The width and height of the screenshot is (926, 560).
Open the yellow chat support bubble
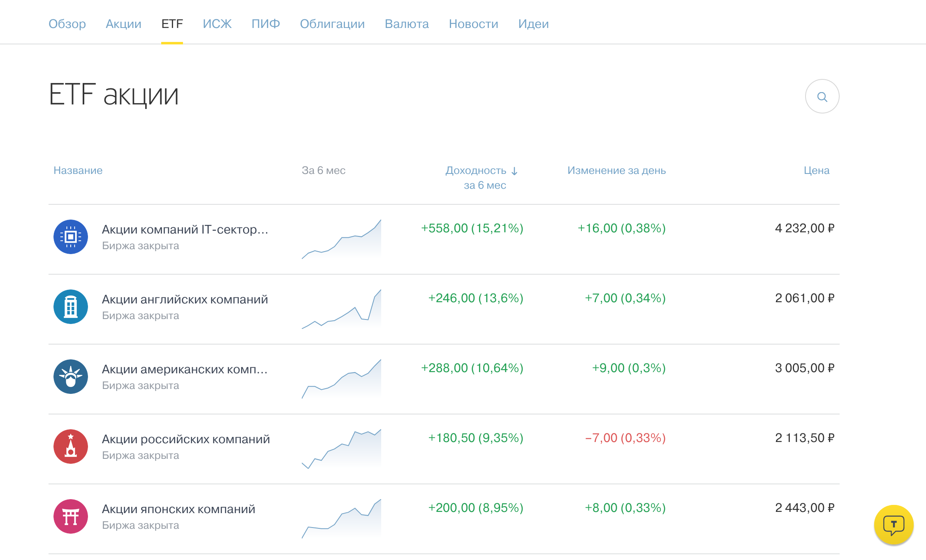(894, 525)
